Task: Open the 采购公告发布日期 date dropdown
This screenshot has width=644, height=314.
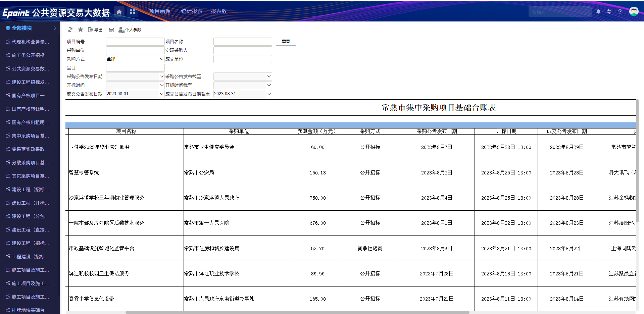Action: click(x=135, y=76)
